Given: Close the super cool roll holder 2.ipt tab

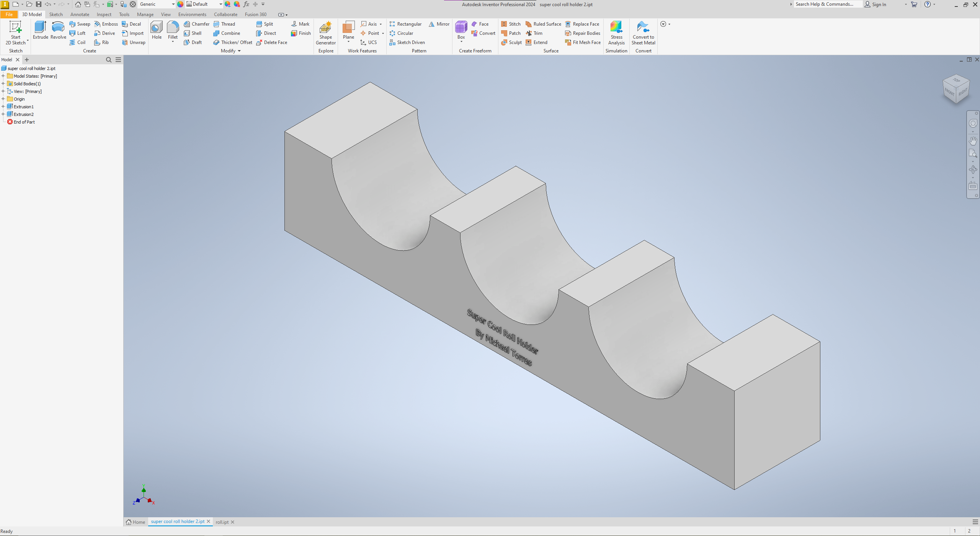Looking at the screenshot, I should pos(209,521).
